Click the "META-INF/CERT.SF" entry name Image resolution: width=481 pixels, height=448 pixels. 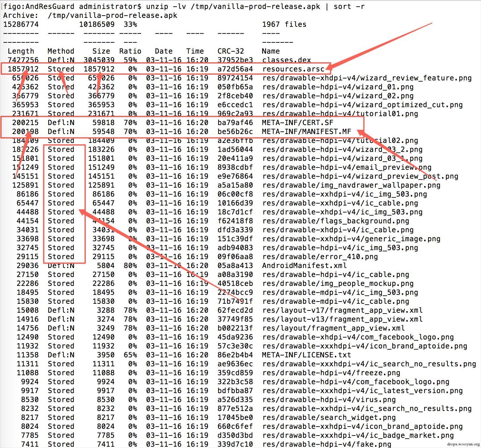pyautogui.click(x=298, y=123)
